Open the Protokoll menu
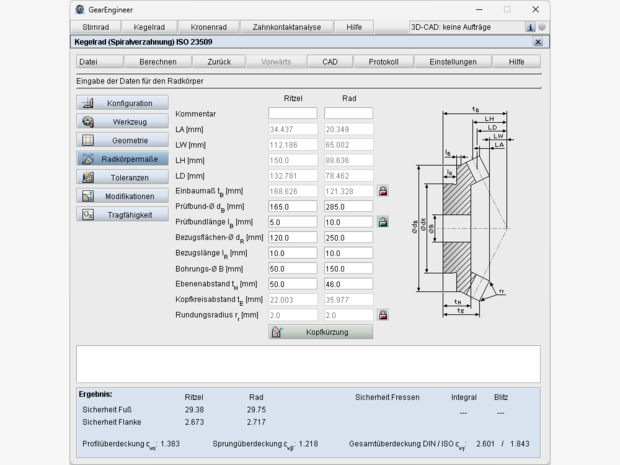The width and height of the screenshot is (620, 465). [383, 61]
